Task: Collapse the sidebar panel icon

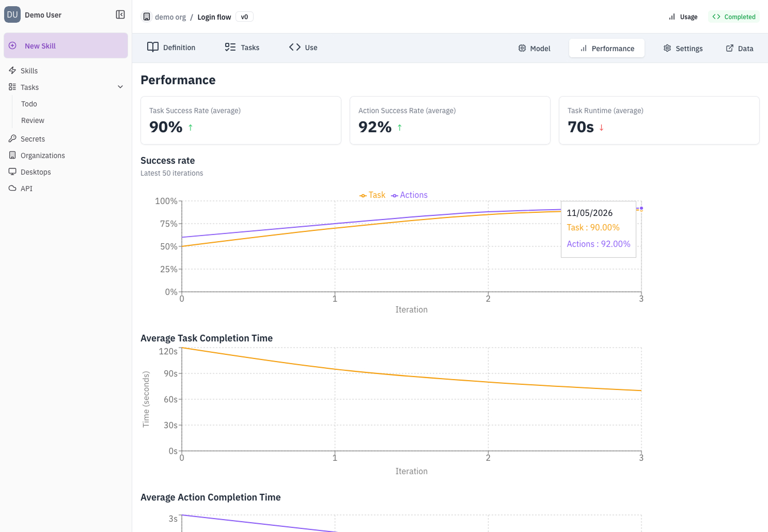Action: [x=120, y=14]
